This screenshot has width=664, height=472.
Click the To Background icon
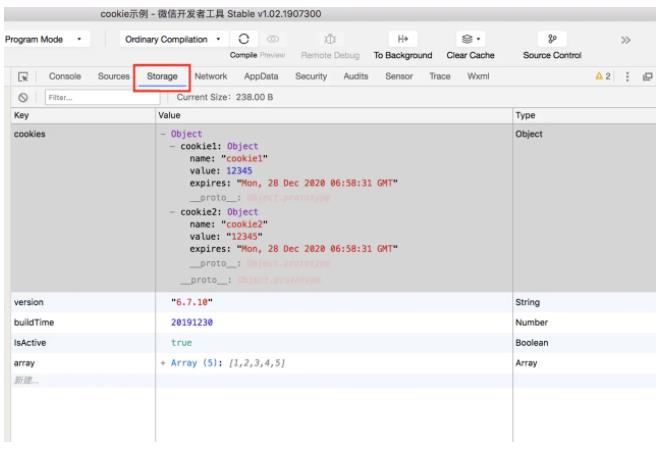(403, 39)
